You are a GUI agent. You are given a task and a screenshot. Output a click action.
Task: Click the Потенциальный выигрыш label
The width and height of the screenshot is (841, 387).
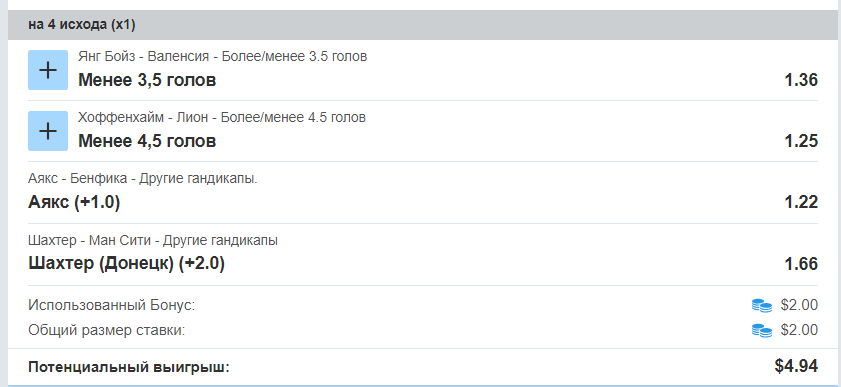coord(129,367)
